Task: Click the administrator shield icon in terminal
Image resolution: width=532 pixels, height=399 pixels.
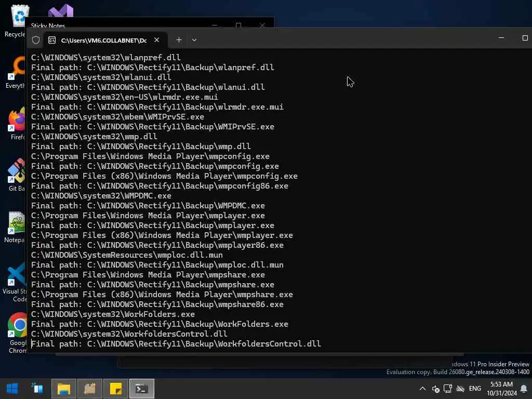Action: [36, 40]
